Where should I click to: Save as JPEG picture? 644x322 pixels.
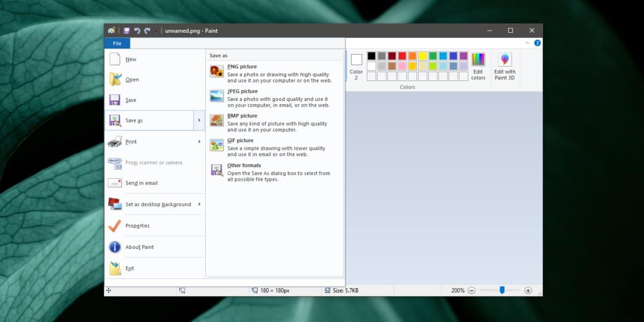point(275,98)
